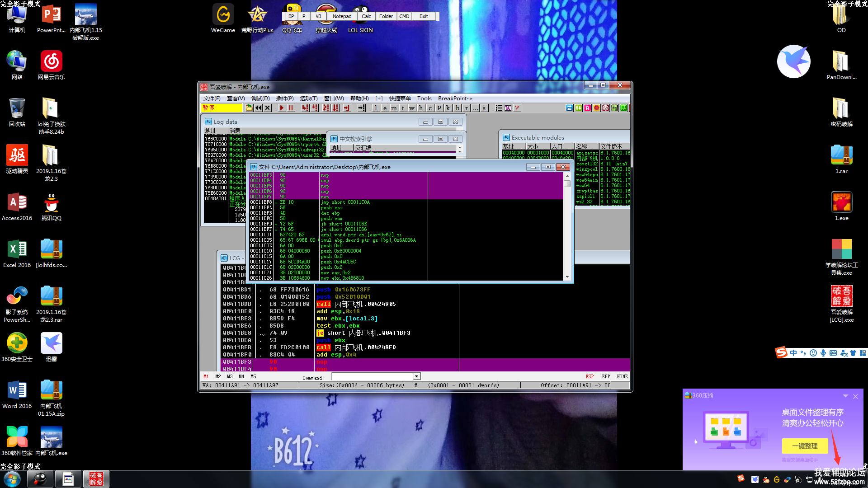This screenshot has width=868, height=488.
Task: Open the 调试(D) menu
Action: (x=260, y=99)
